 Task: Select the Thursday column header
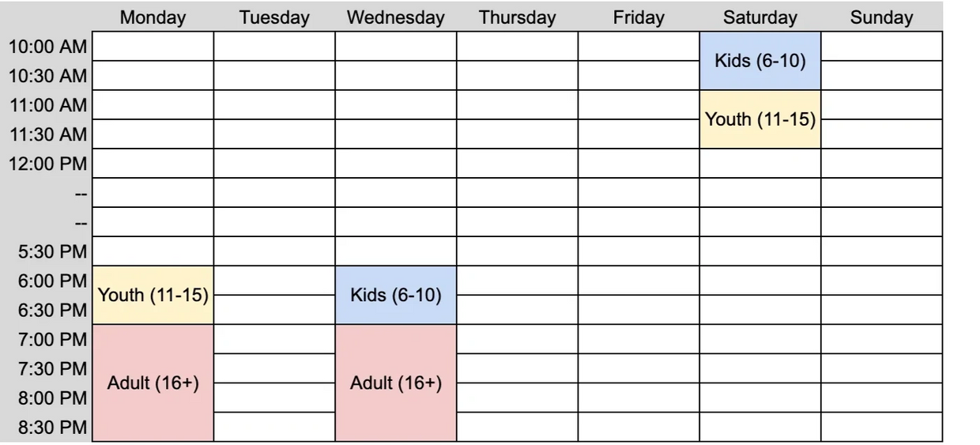point(517,17)
